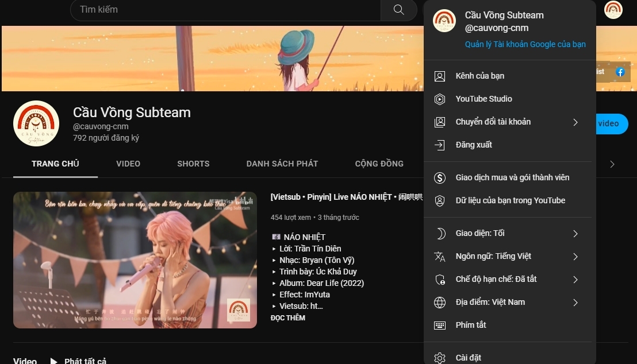Open the Live NÁO NHIỆT video title

[347, 198]
